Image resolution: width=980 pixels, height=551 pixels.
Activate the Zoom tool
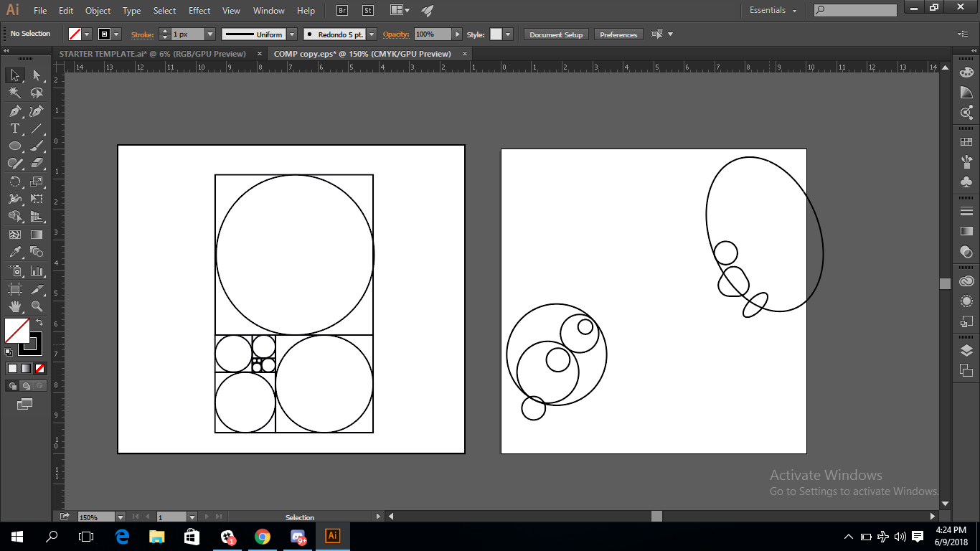[37, 306]
